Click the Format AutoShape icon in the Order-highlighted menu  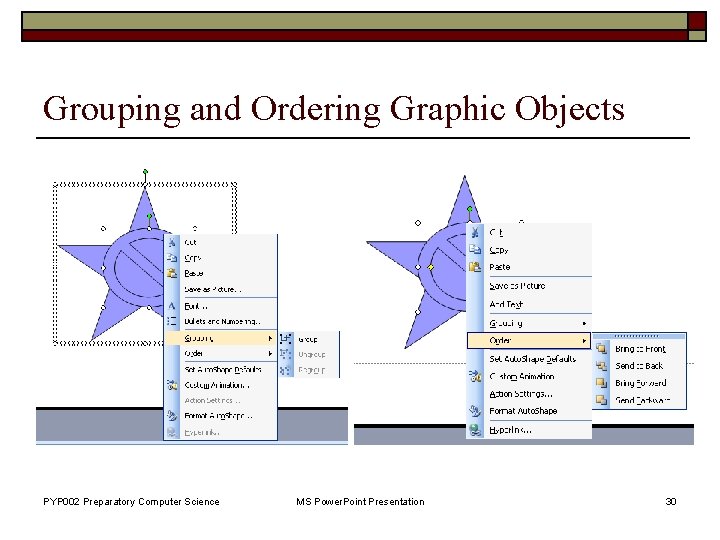pyautogui.click(x=475, y=411)
